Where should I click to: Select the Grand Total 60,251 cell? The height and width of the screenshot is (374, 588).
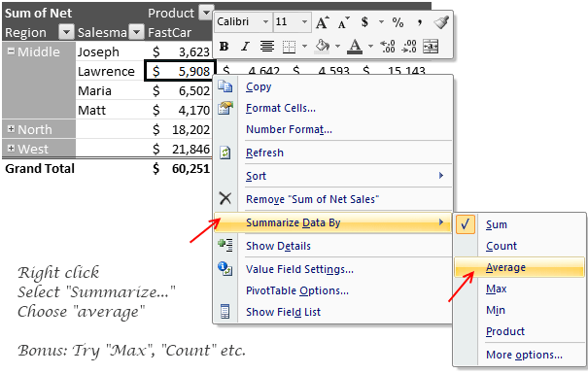179,168
